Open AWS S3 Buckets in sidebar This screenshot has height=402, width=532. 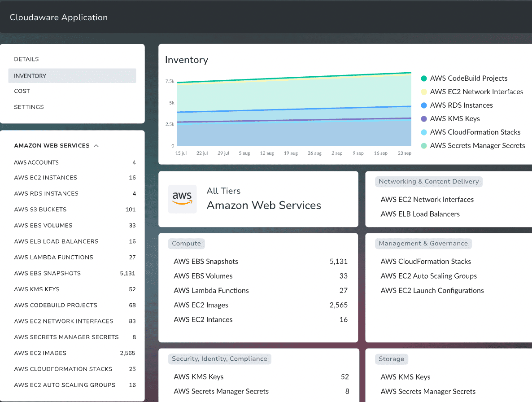[x=40, y=210]
